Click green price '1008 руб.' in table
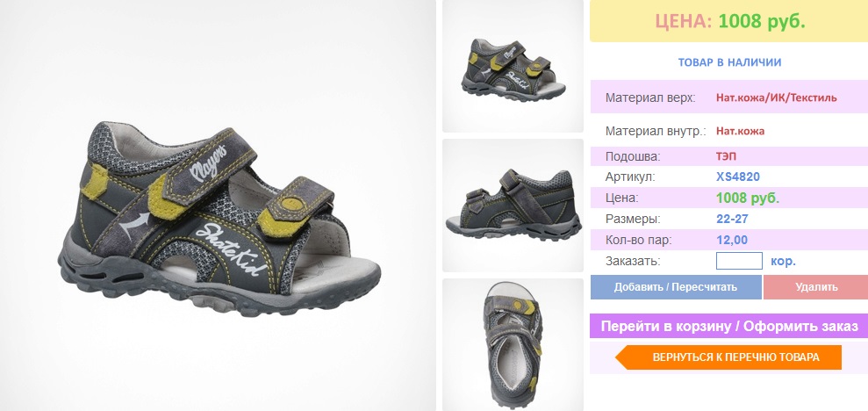This screenshot has width=868, height=411. coord(747,198)
